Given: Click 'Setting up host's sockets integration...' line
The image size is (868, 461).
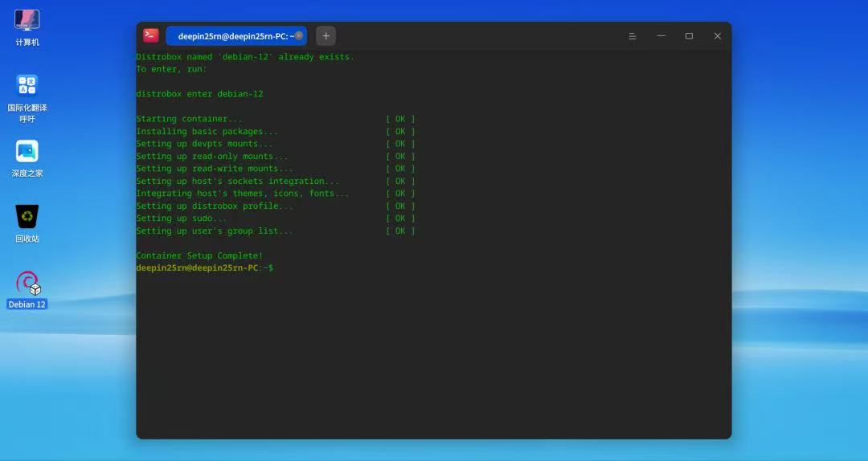Looking at the screenshot, I should [237, 182].
